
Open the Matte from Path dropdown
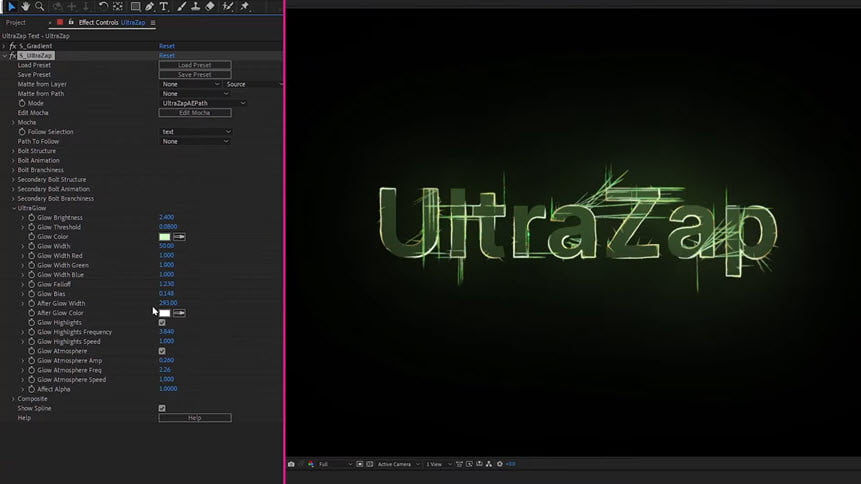[195, 94]
